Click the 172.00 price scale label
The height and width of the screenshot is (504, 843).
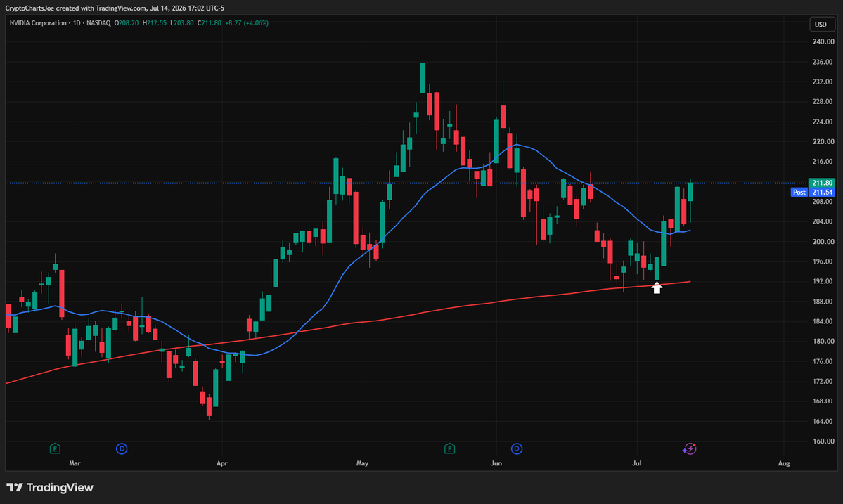pyautogui.click(x=823, y=382)
